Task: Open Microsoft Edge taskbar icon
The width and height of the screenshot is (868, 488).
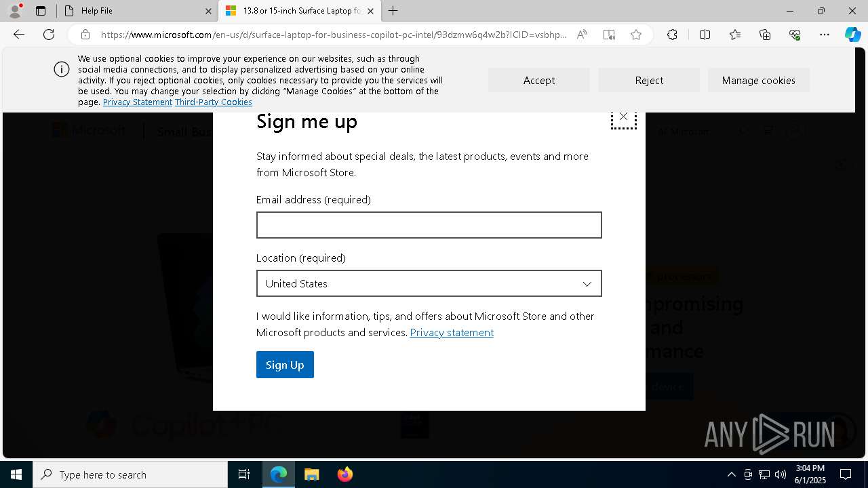Action: [x=279, y=474]
